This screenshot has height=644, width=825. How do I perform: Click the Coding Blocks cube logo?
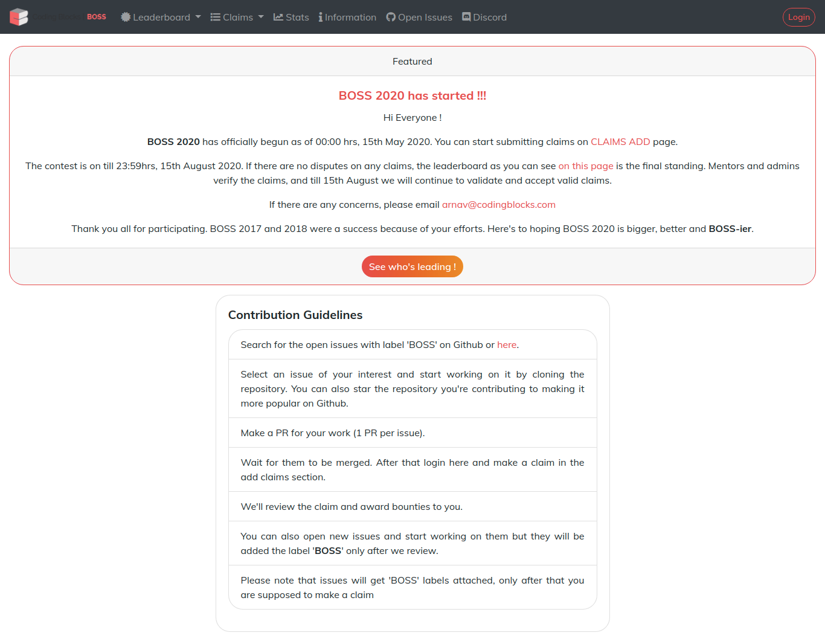(x=19, y=17)
